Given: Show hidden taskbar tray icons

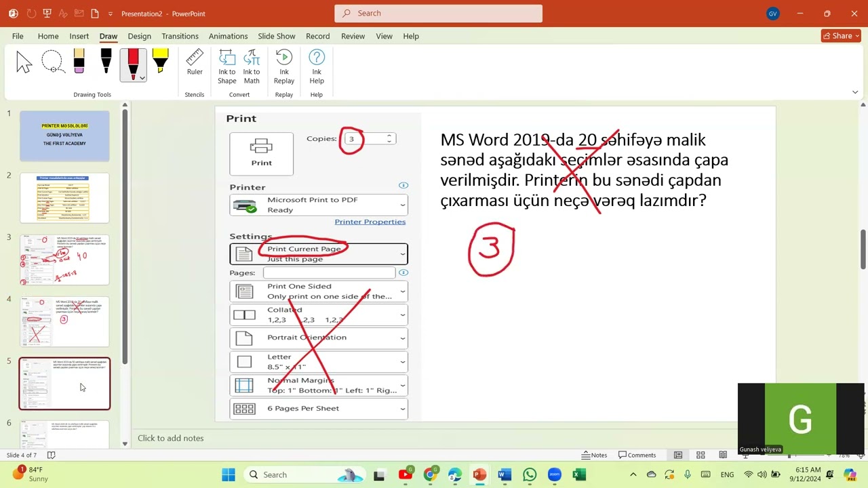Looking at the screenshot, I should (633, 474).
